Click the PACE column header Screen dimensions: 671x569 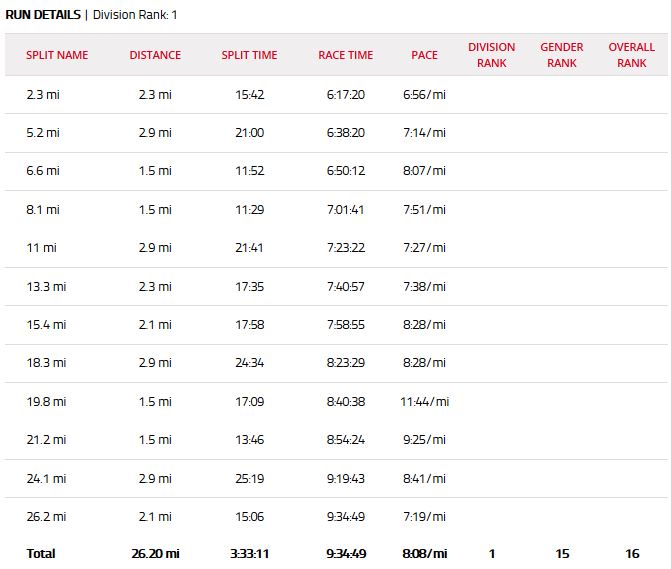click(x=424, y=55)
